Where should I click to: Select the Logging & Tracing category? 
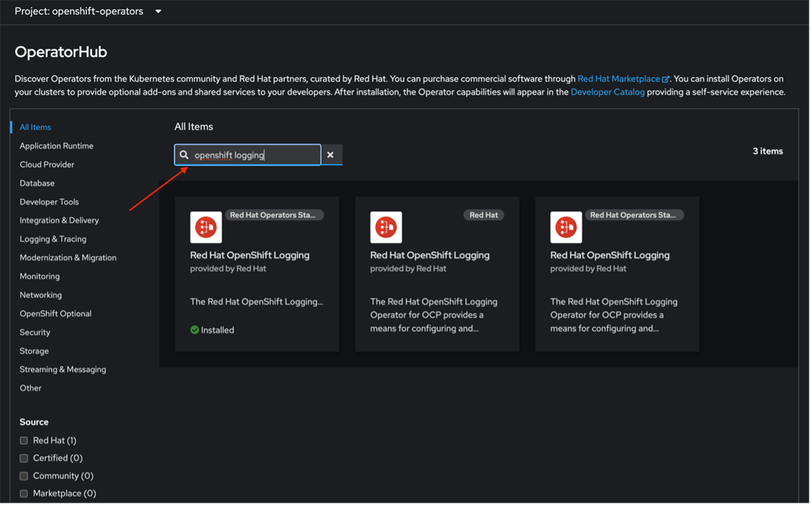point(53,239)
